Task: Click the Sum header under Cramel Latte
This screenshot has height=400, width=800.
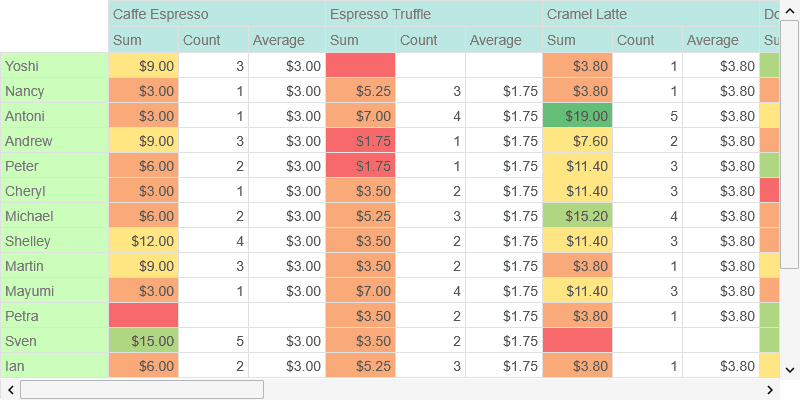Action: [578, 40]
